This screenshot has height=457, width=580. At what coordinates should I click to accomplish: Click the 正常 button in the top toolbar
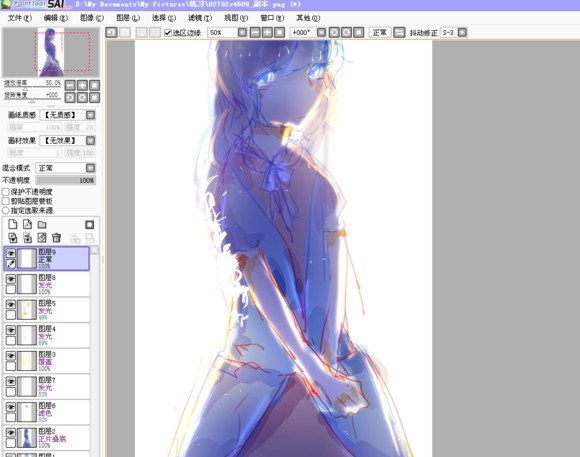pos(380,33)
